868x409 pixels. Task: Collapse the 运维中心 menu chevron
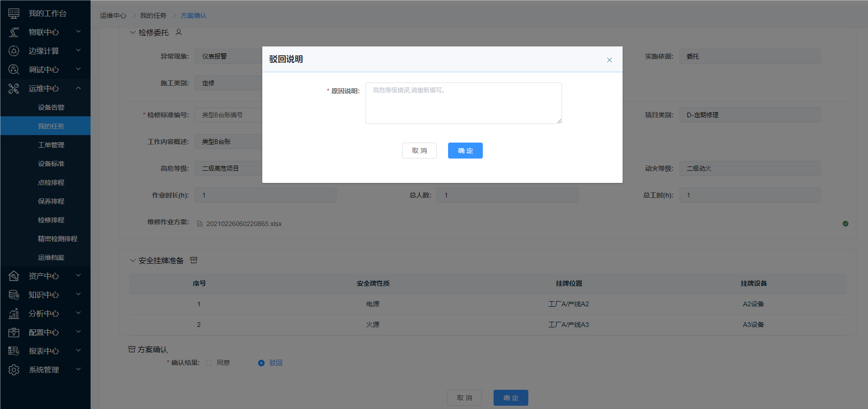pyautogui.click(x=78, y=88)
